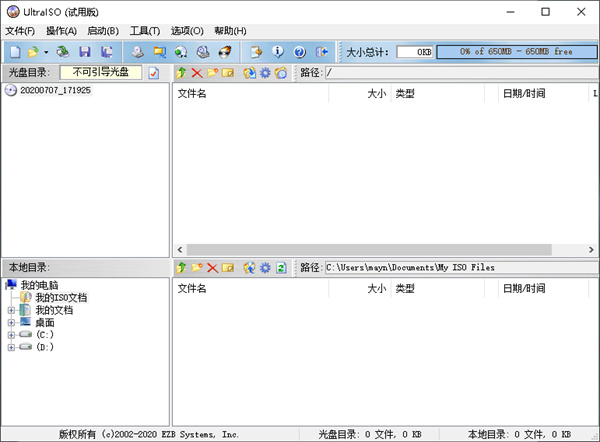Click the blue gear in local pane toolbar
Image resolution: width=600 pixels, height=442 pixels.
click(x=265, y=267)
